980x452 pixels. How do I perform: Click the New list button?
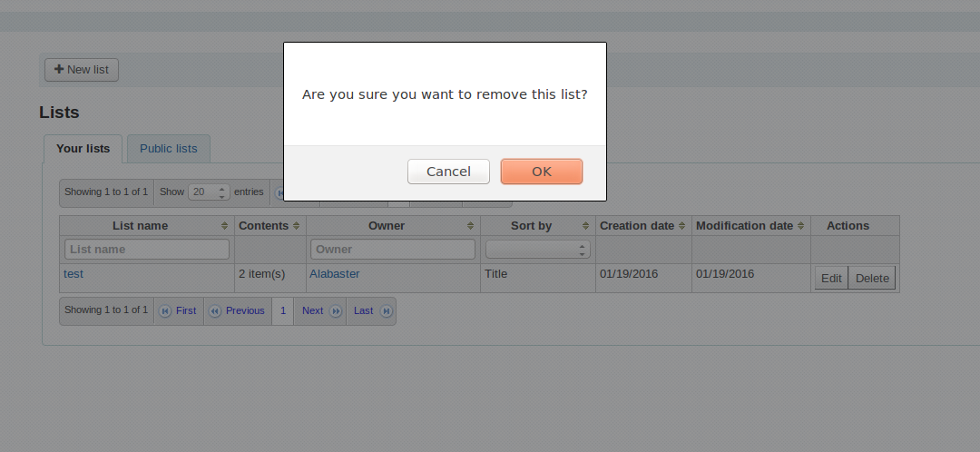coord(82,70)
